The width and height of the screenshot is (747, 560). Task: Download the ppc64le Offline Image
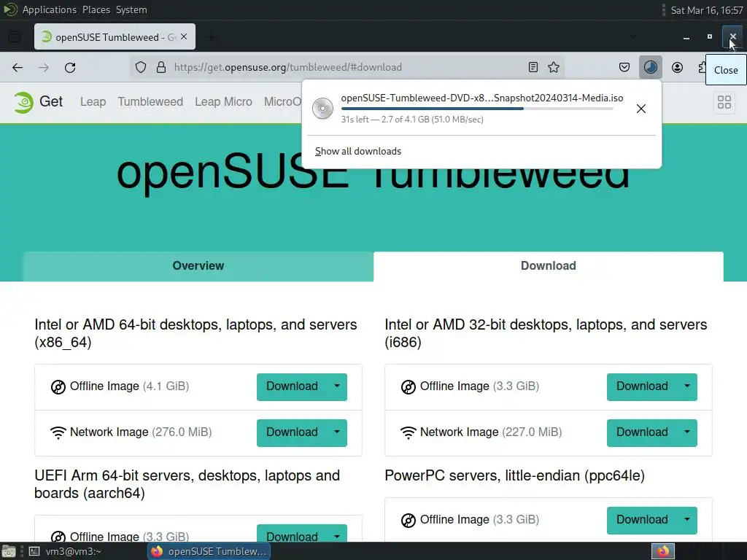pyautogui.click(x=642, y=519)
